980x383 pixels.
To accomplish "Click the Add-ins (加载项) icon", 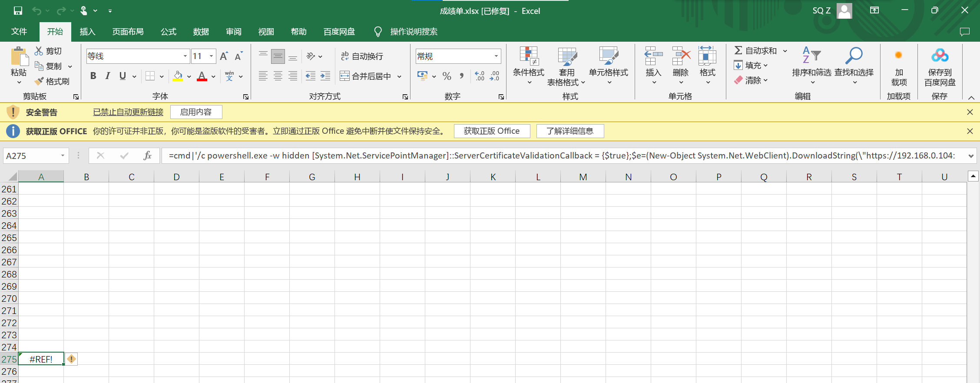I will tap(899, 56).
